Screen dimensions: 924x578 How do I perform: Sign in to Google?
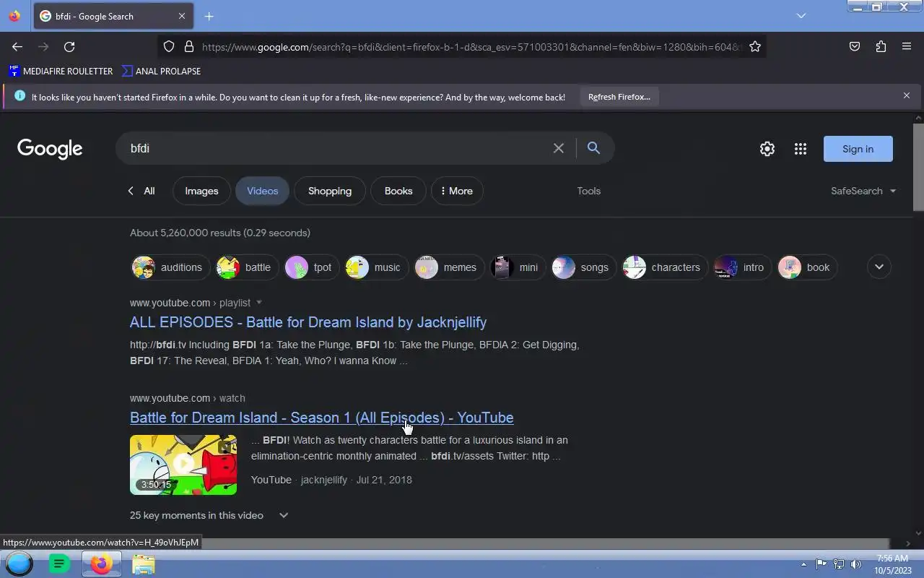coord(858,149)
